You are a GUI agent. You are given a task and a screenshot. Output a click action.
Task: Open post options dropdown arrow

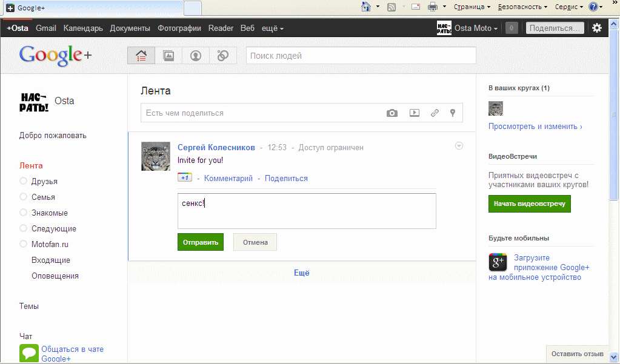[459, 146]
